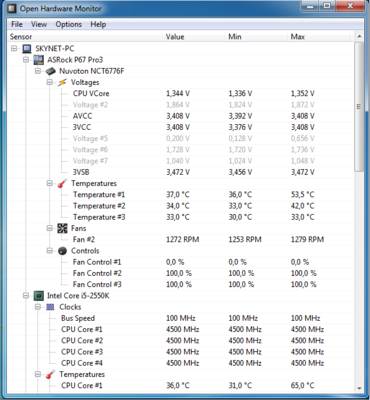Viewport: 370px width, 400px height.
Task: Collapse the Nuvoton NCT6776F node
Action: pos(38,71)
